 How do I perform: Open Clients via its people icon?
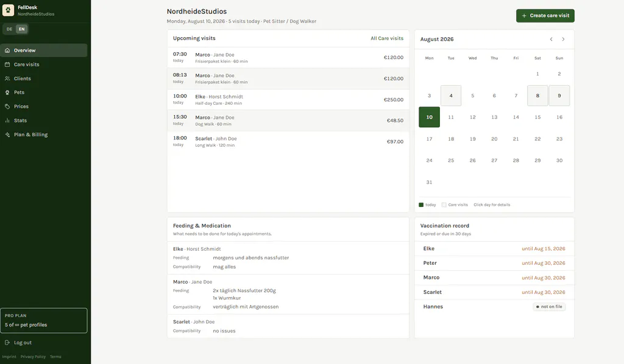pos(7,79)
